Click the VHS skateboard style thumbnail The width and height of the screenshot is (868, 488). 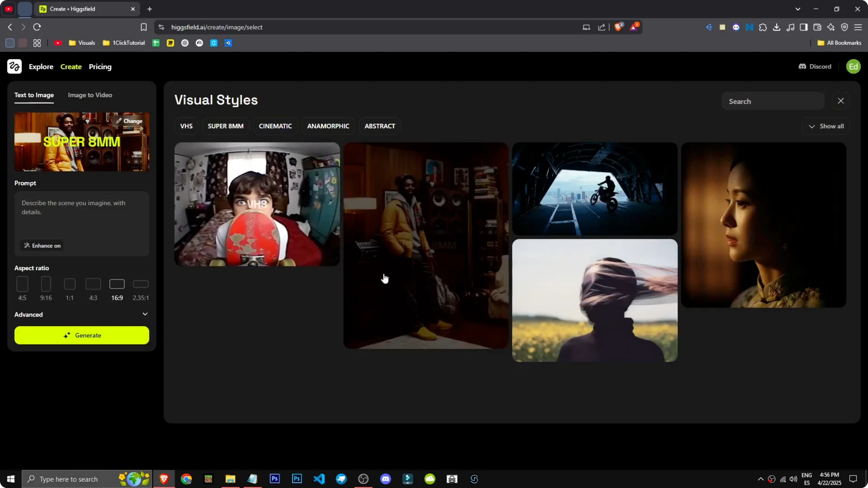click(256, 204)
